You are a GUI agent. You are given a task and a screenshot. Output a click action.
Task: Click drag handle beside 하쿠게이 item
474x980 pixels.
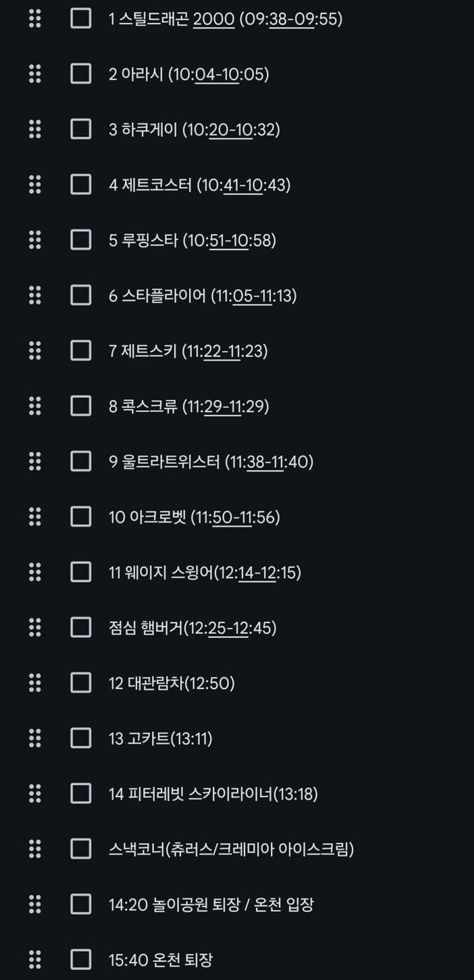pos(35,130)
